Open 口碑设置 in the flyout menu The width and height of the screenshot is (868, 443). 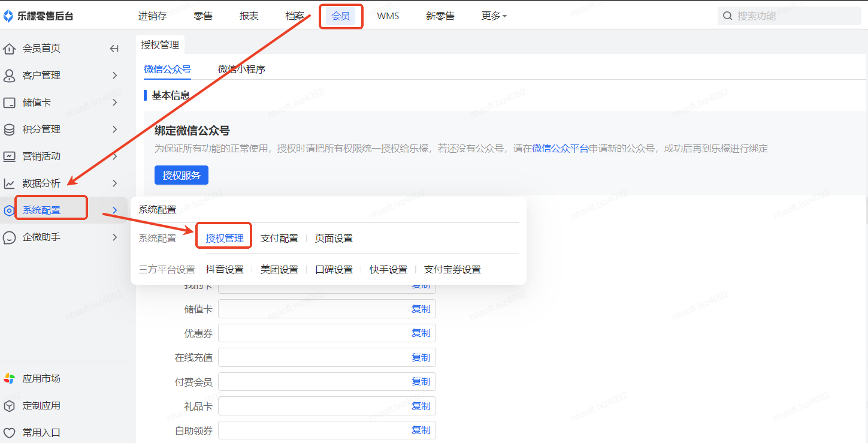(334, 269)
